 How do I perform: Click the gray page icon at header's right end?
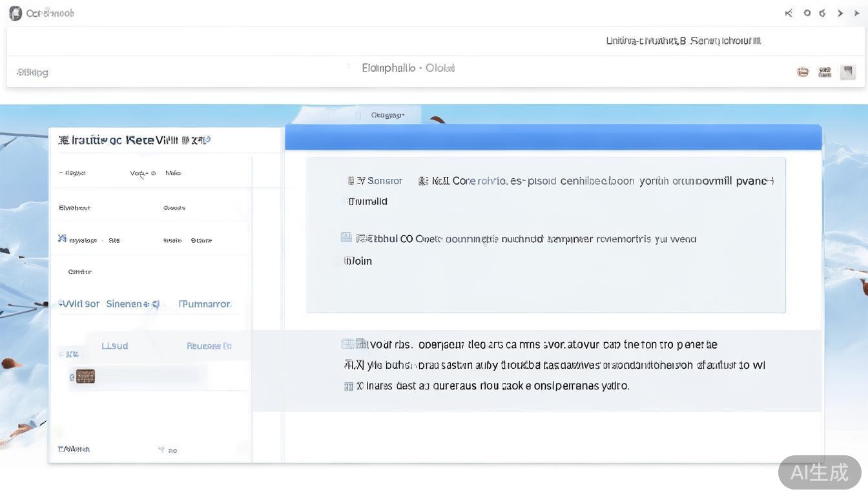coord(847,72)
